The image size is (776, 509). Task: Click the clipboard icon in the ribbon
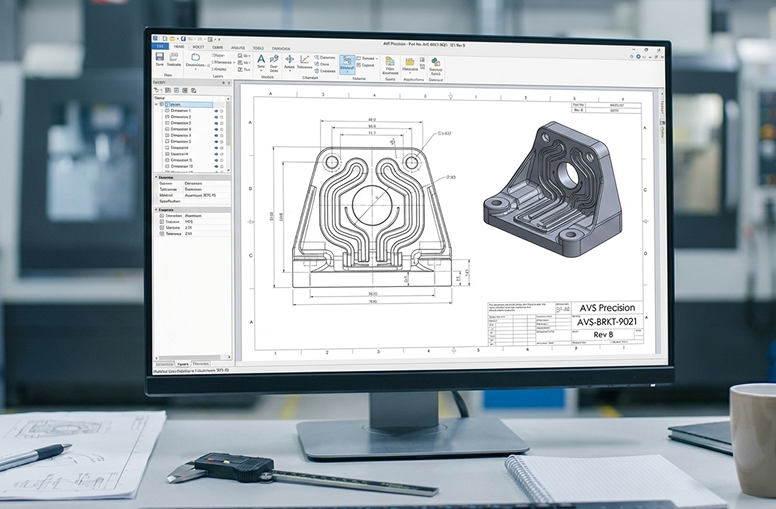tap(389, 63)
